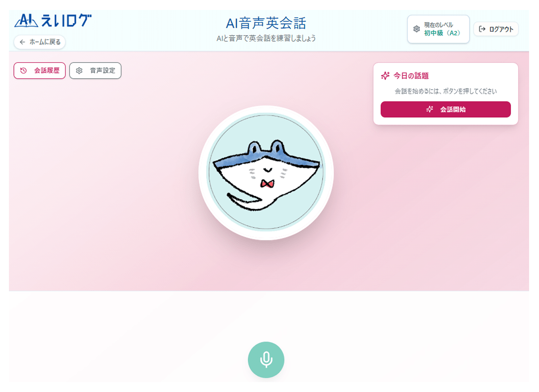539x392 pixels.
Task: Click the えいログ logo text
Action: (66, 21)
